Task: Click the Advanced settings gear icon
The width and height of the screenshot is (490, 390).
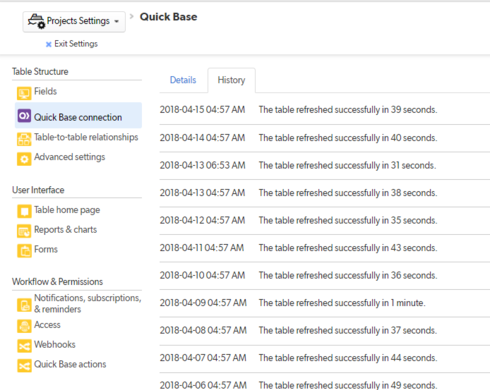Action: tap(24, 159)
